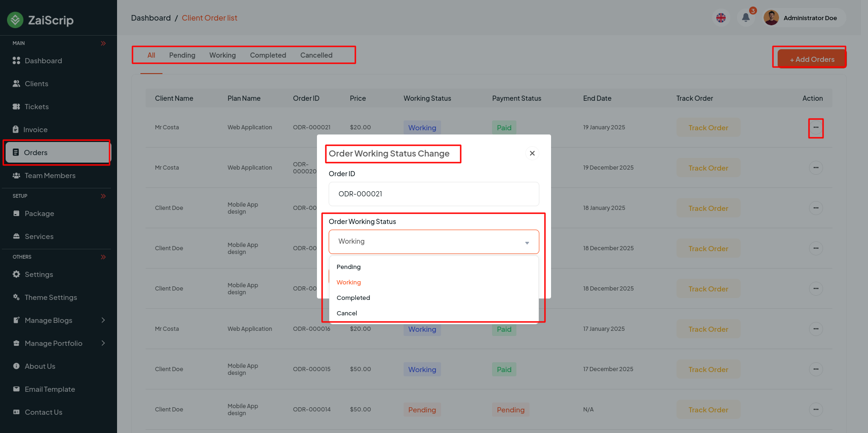The image size is (868, 433).
Task: Click the Add Orders button
Action: click(812, 60)
